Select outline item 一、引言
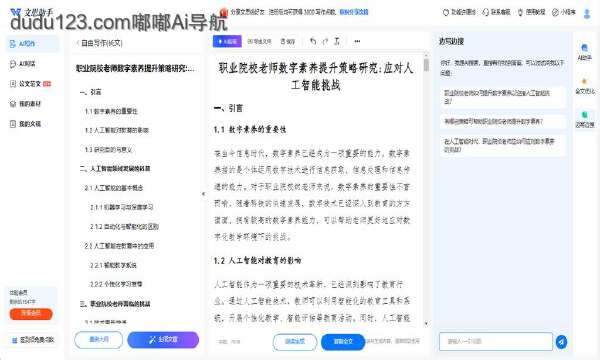This screenshot has height=360, width=600. [x=90, y=92]
